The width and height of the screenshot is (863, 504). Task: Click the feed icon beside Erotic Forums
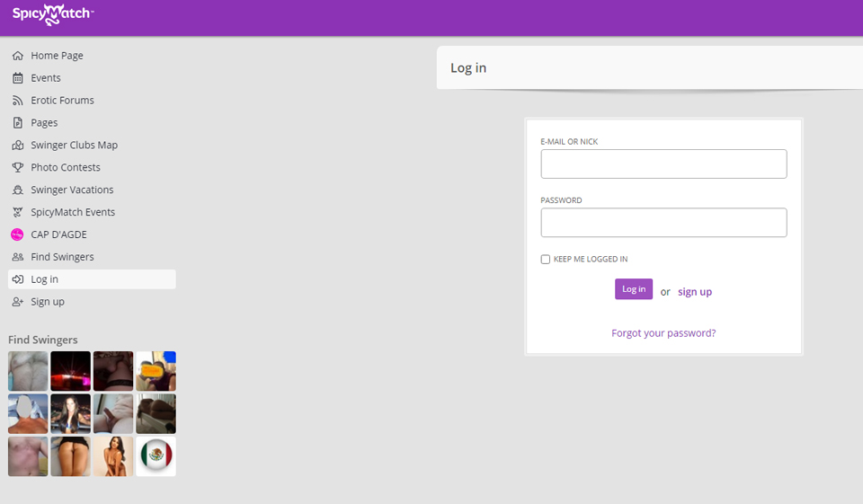point(18,101)
